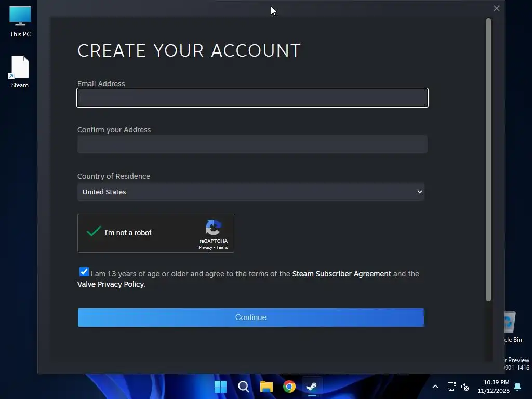Click the Confirm your Address field

252,144
